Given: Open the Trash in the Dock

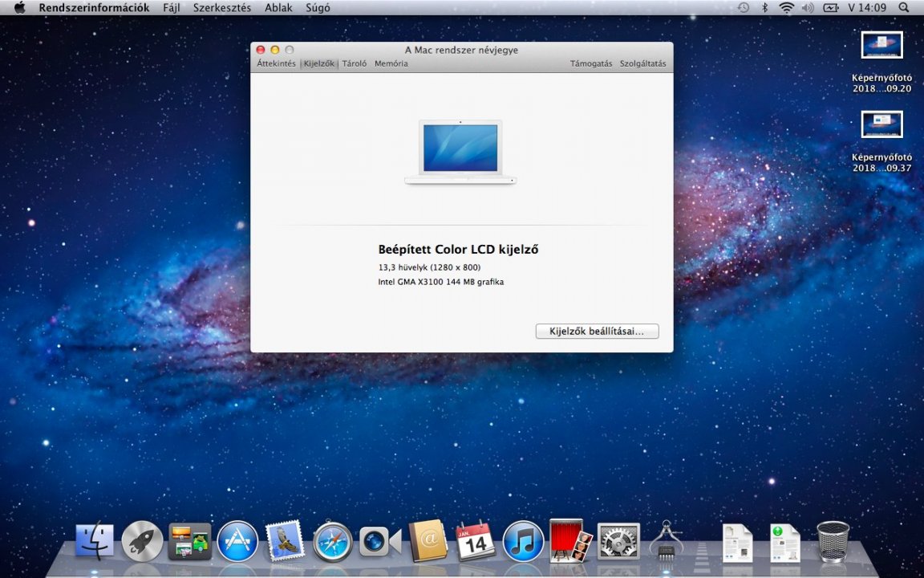Looking at the screenshot, I should coord(833,541).
